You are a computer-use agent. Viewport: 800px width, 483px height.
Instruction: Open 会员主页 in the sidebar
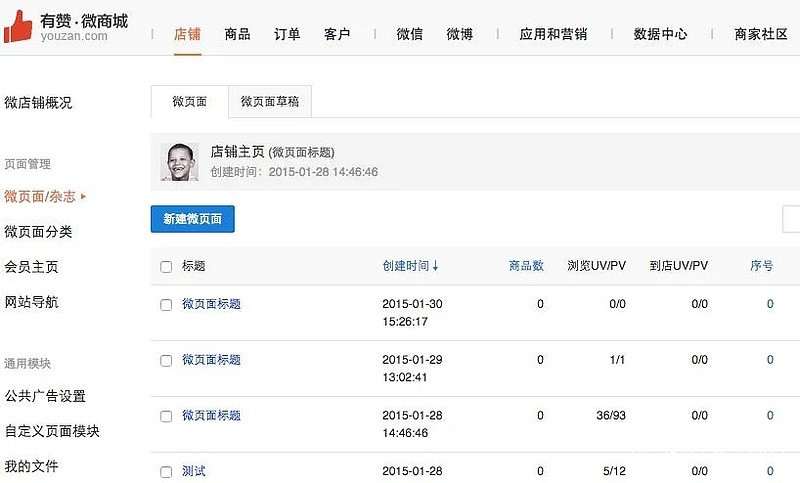[31, 267]
